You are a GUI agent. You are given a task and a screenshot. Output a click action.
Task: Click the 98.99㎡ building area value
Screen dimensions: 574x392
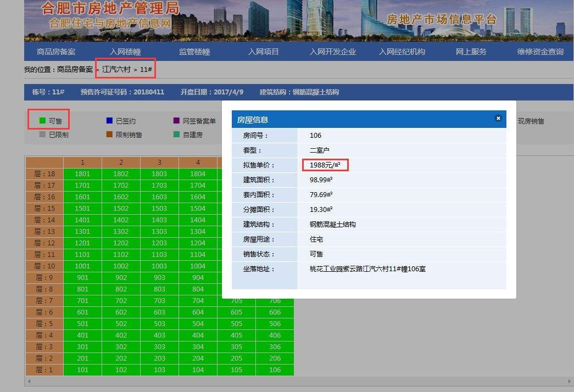(321, 180)
